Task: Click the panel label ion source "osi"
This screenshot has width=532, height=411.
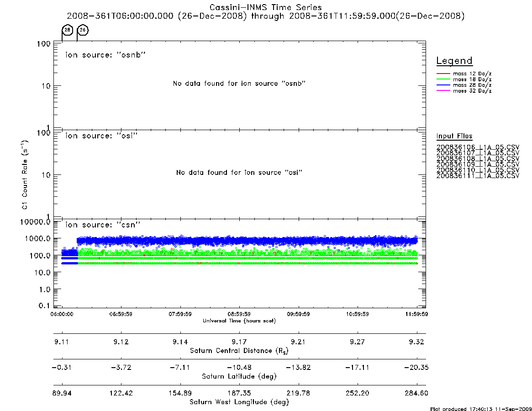Action: pos(101,136)
